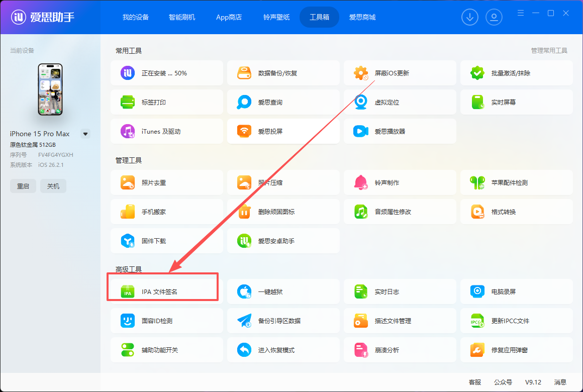Open the 实时日志 tool
Screen dimensions: 583x392
click(400, 291)
